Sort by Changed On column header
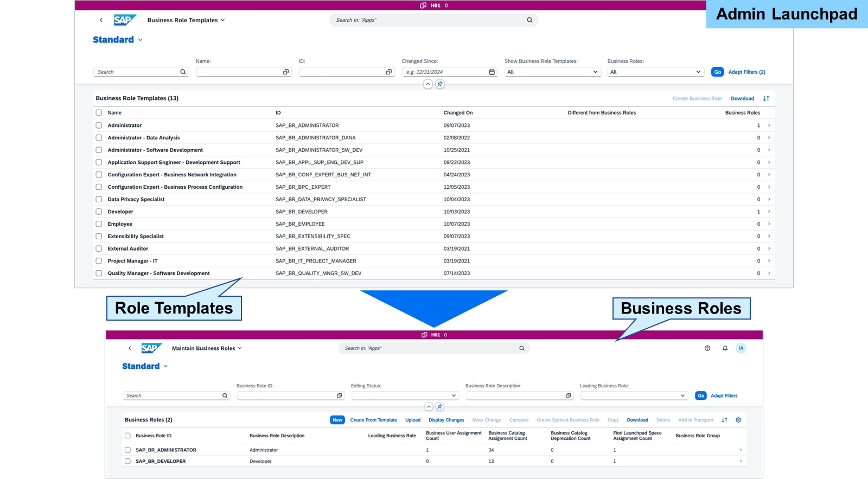 tap(458, 113)
